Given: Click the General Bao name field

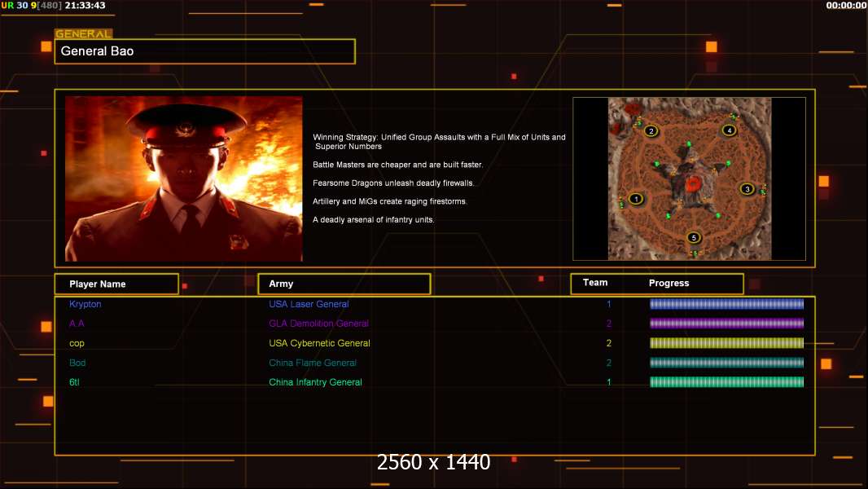Looking at the screenshot, I should pyautogui.click(x=205, y=51).
